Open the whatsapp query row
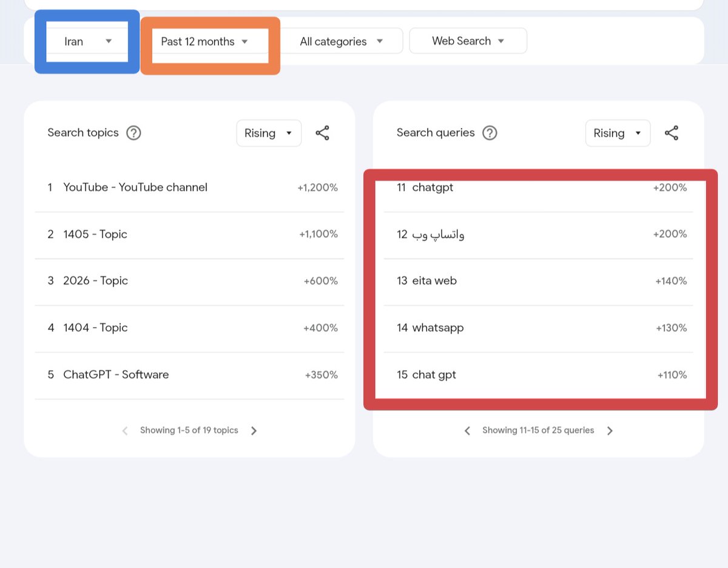The width and height of the screenshot is (728, 568). [x=538, y=328]
